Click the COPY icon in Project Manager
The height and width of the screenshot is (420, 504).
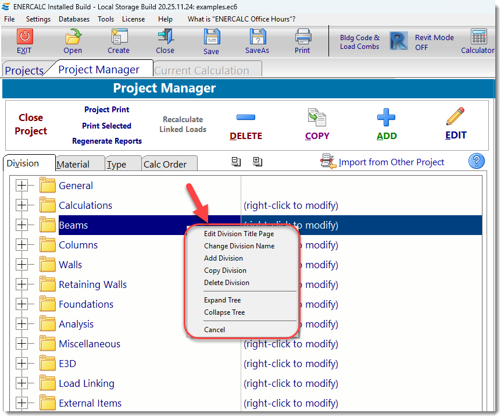tap(317, 119)
